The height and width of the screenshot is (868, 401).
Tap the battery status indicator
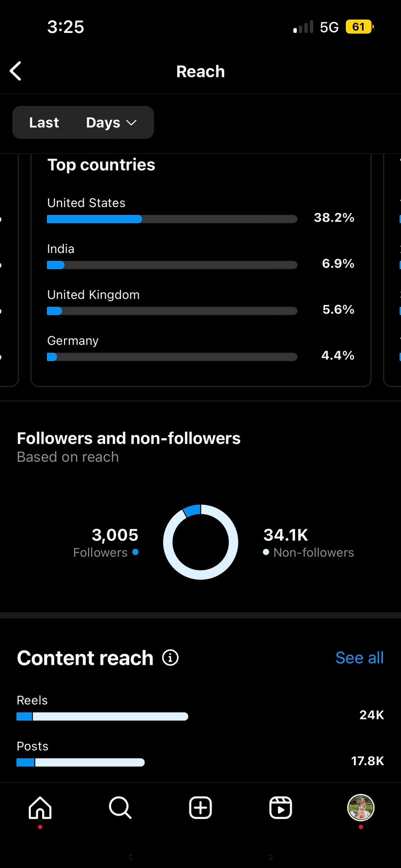(x=359, y=27)
